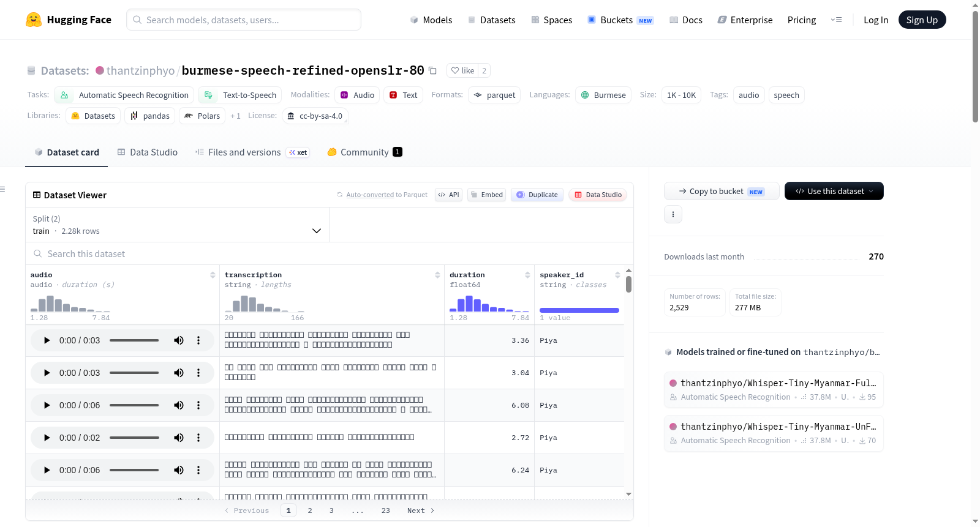Open audio options menu in 3.36 row

click(198, 340)
